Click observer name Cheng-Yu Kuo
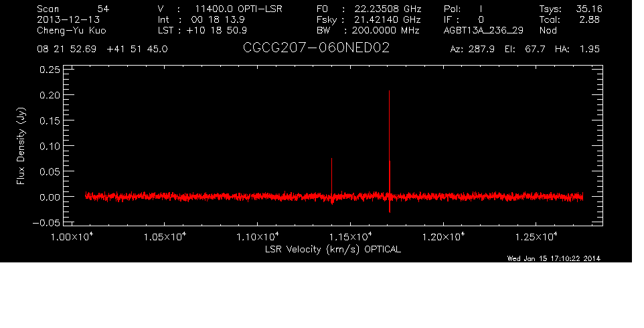The width and height of the screenshot is (644, 328). tap(72, 31)
